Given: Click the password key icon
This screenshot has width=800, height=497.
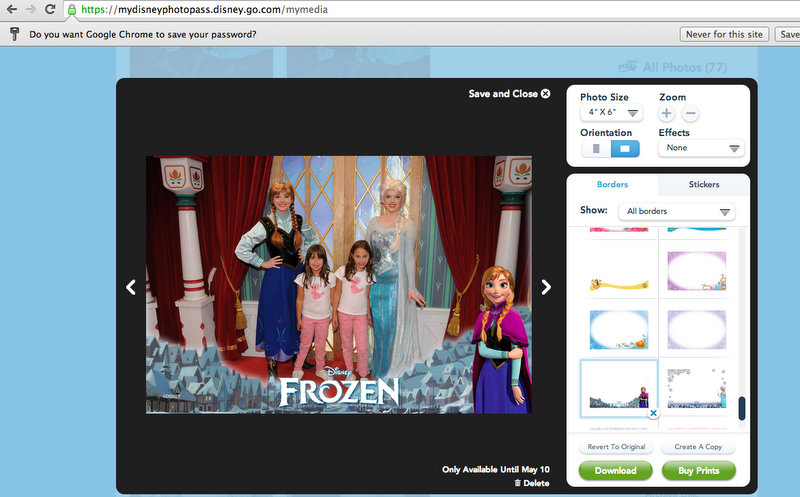Looking at the screenshot, I should pyautogui.click(x=14, y=34).
